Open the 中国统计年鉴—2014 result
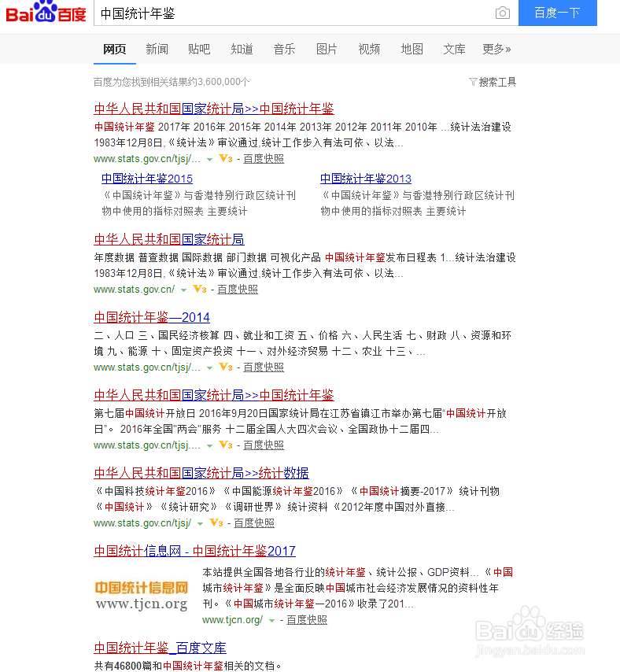 tap(152, 317)
